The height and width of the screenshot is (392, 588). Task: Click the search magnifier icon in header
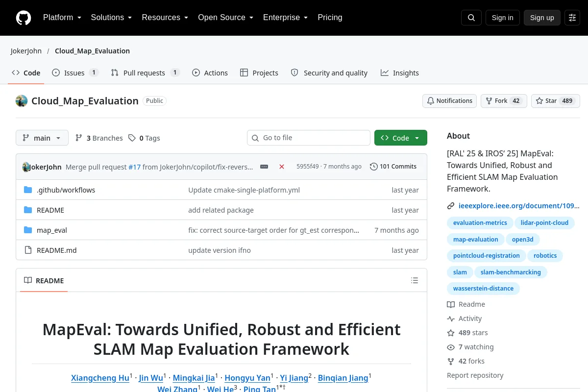[x=471, y=18]
